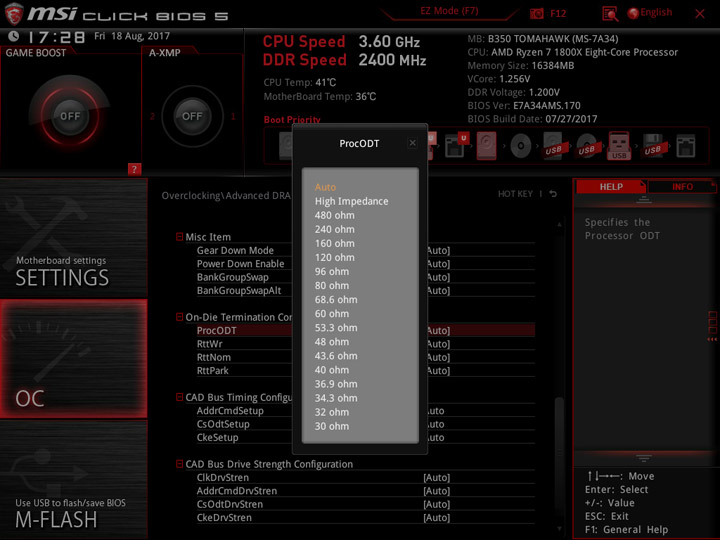
Task: Collapse the On-Die Termination section
Action: coord(180,317)
